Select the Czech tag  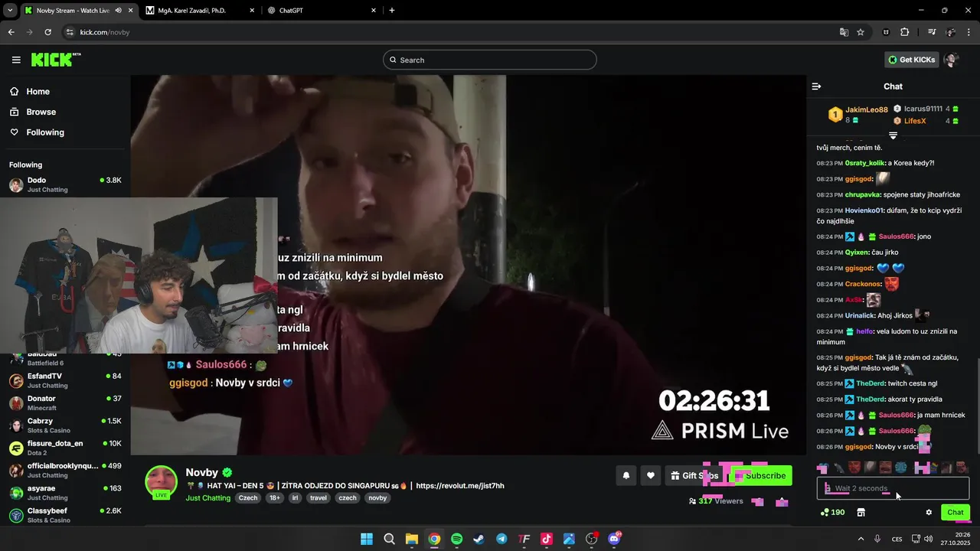tap(248, 497)
